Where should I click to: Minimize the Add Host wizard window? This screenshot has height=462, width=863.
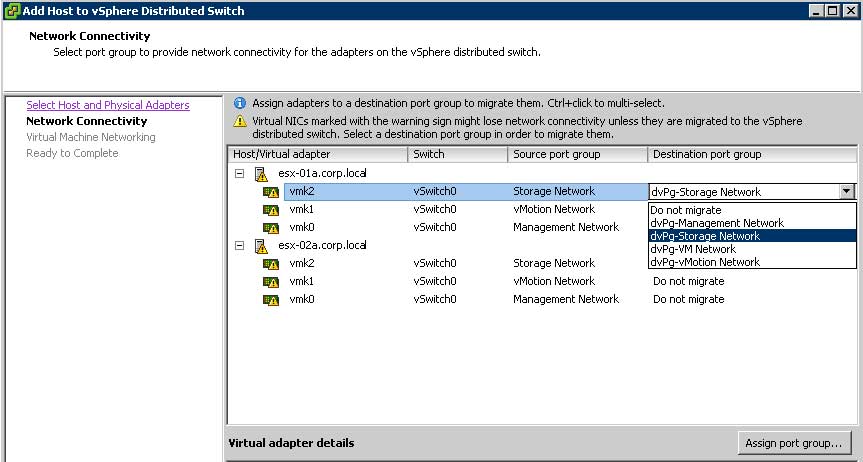(x=816, y=10)
